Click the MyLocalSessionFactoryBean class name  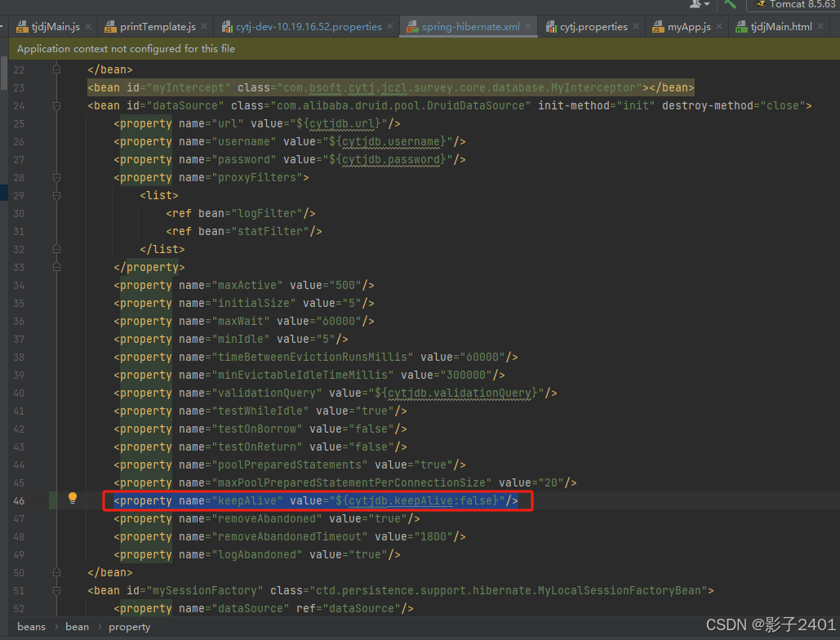pyautogui.click(x=620, y=590)
